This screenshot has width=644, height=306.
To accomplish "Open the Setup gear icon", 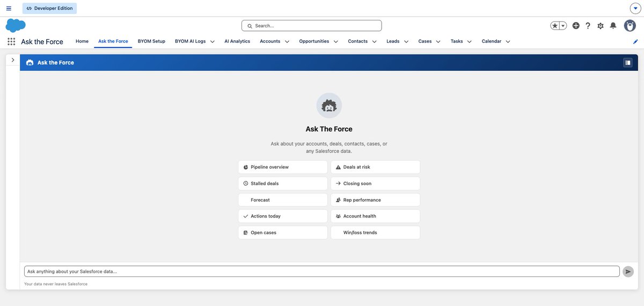I will point(601,26).
